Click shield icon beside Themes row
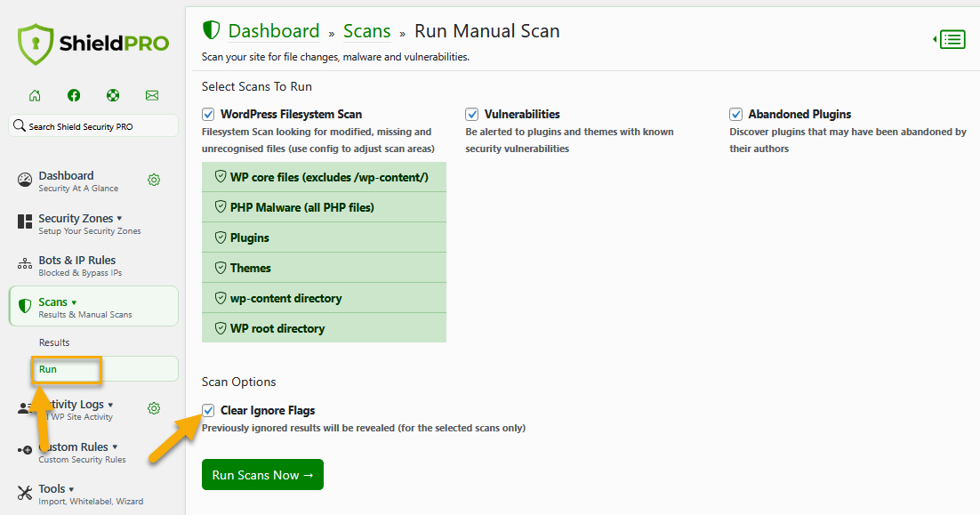 [x=221, y=267]
